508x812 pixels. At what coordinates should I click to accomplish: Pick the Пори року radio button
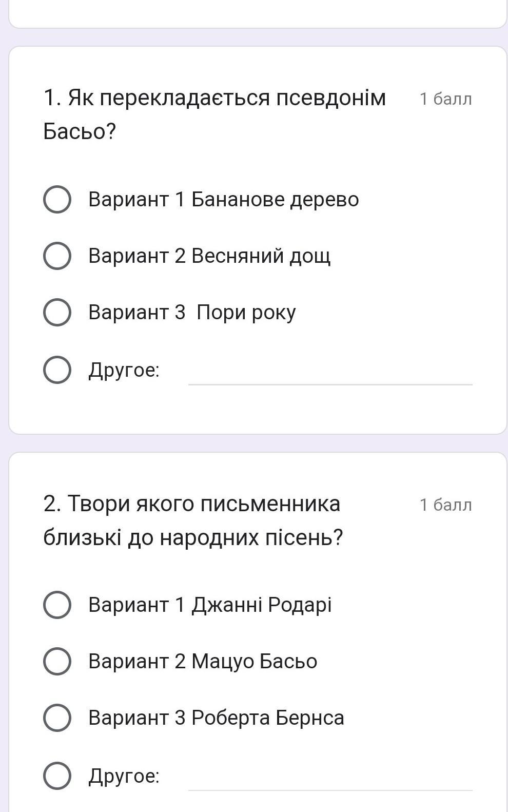click(57, 312)
